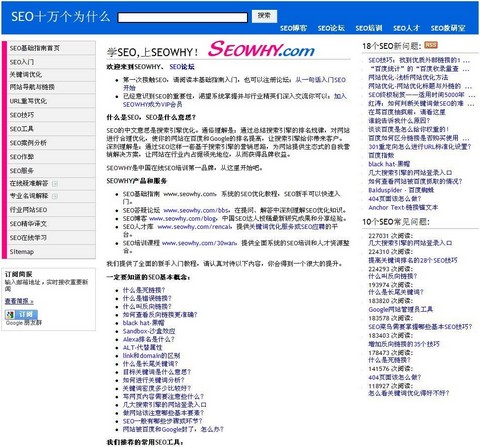
Task: Open SEO作弊 sidebar item
Action: pos(51,157)
